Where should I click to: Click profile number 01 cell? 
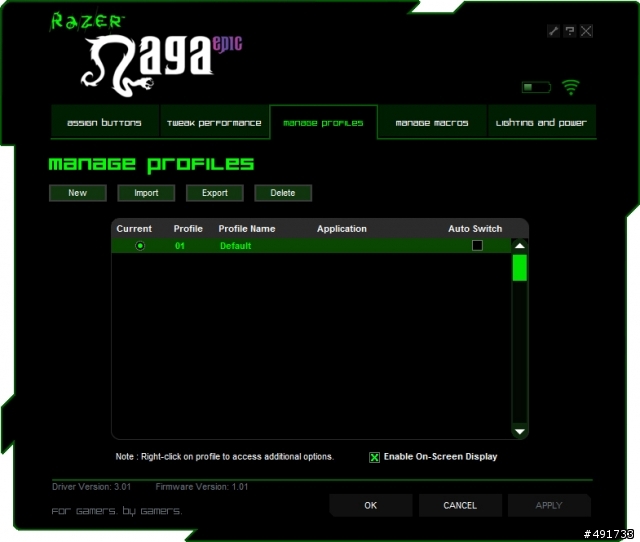click(x=180, y=246)
